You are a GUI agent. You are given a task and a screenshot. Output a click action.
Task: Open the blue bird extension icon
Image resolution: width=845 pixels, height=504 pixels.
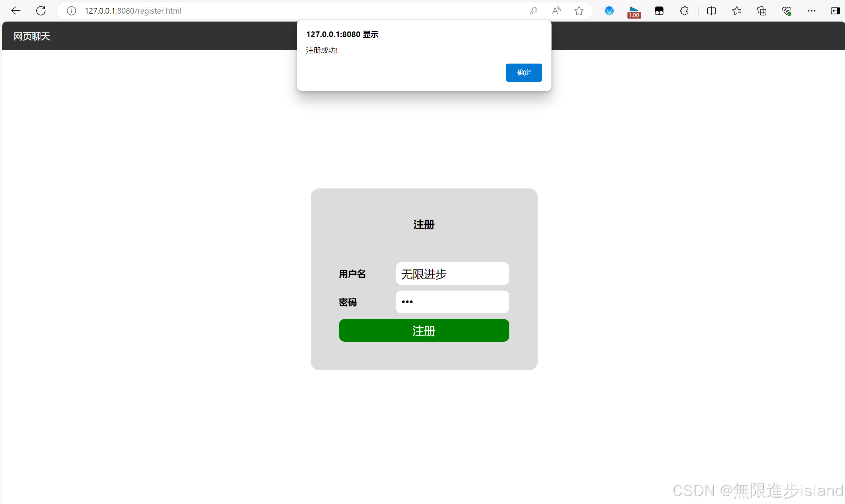[x=609, y=11]
